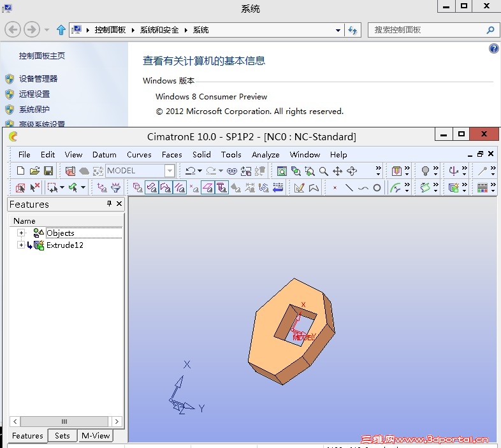This screenshot has width=501, height=448.
Task: Switch to the Sets tab
Action: click(62, 436)
